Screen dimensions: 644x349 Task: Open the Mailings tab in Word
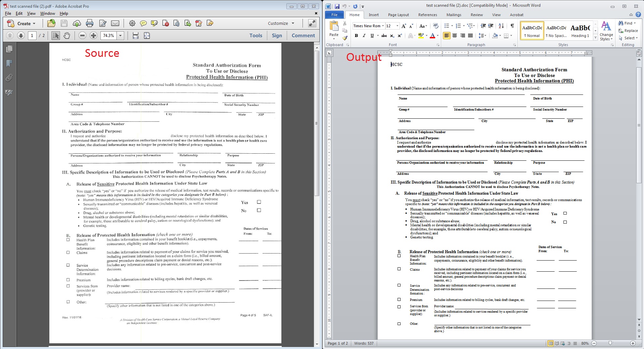(454, 15)
